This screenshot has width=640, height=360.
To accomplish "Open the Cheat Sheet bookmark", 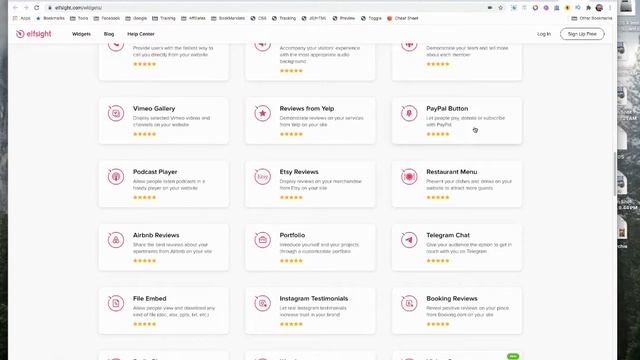I will [x=403, y=18].
